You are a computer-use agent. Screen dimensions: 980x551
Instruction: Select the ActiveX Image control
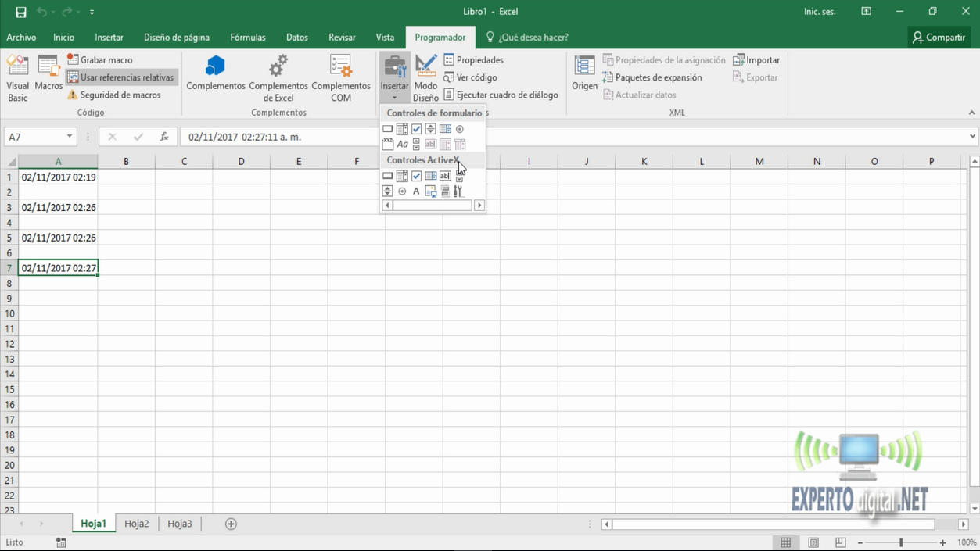click(431, 191)
